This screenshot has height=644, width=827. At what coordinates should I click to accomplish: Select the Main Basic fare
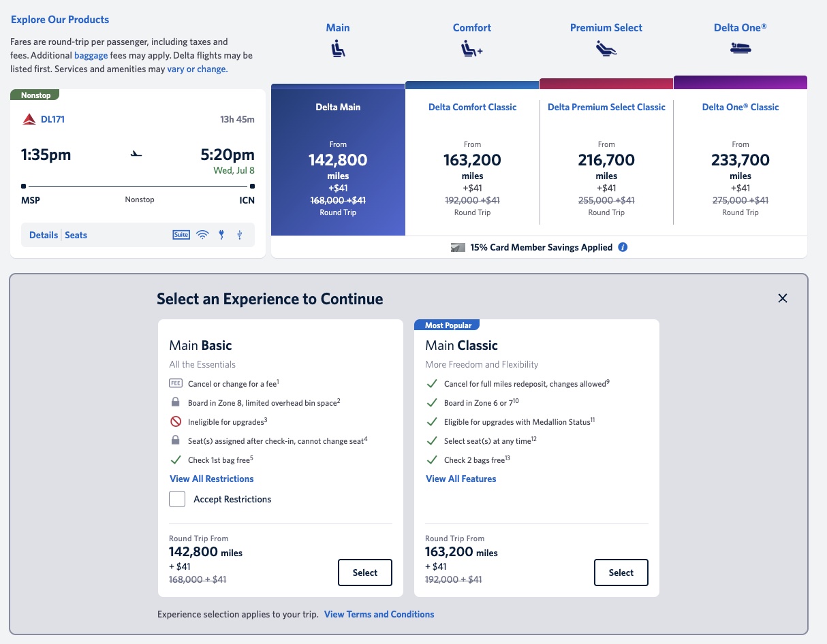pyautogui.click(x=364, y=573)
